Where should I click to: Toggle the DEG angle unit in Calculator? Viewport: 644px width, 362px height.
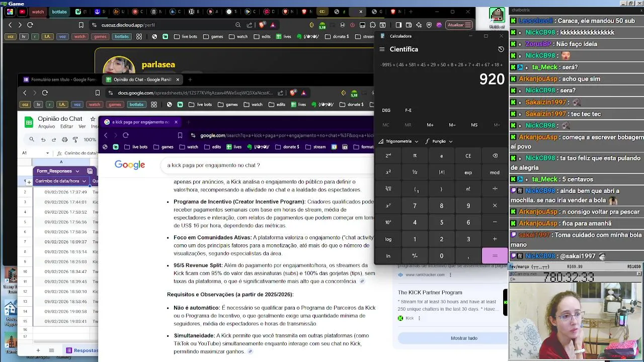point(386,110)
